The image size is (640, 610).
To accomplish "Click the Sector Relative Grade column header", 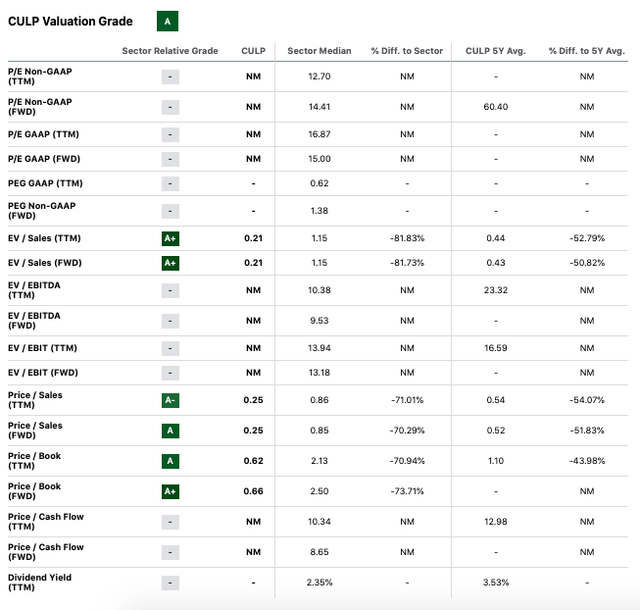I will (170, 51).
